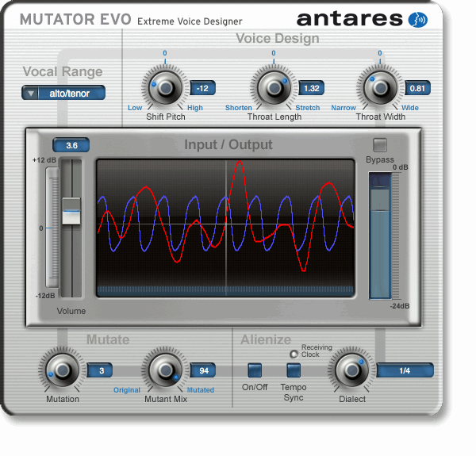Click the Shorten label
Image resolution: width=476 pixels, height=456 pixels.
239,108
